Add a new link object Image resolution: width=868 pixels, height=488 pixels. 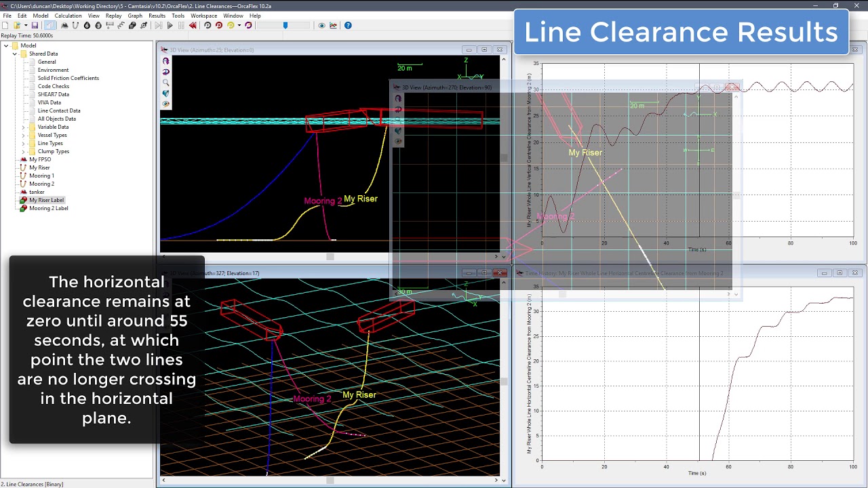tap(121, 25)
